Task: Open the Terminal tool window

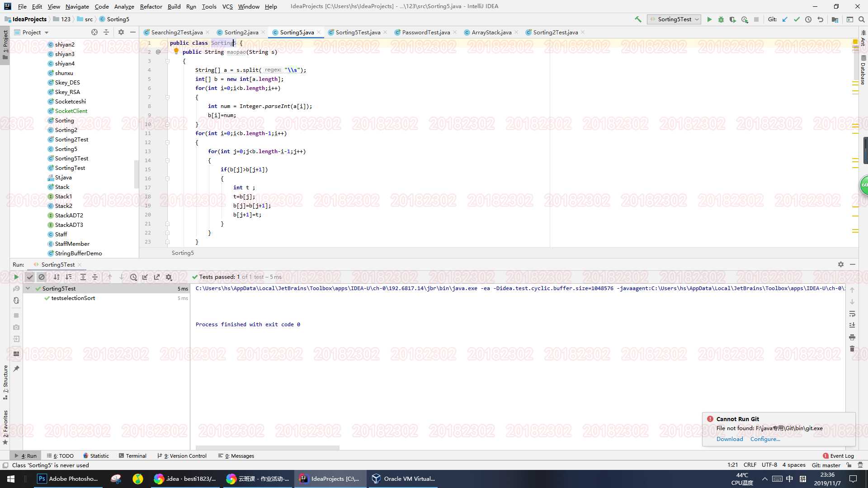Action: 132,456
